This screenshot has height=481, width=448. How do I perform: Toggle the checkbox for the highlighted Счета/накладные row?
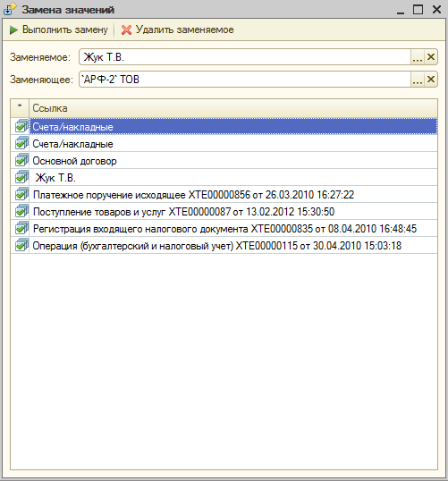pyautogui.click(x=21, y=126)
